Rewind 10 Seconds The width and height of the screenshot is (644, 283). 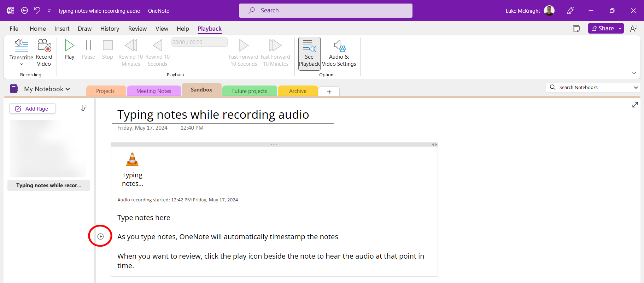click(x=157, y=53)
